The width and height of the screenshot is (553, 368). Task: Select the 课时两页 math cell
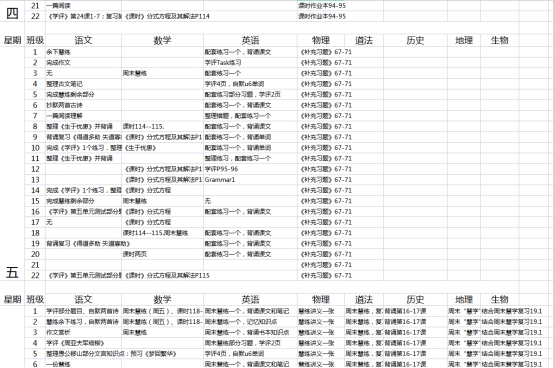162,254
